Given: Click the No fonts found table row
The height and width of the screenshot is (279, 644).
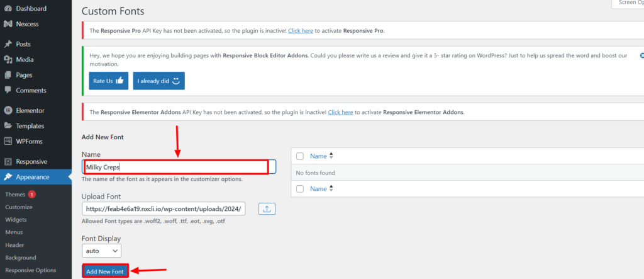Looking at the screenshot, I should 467,173.
